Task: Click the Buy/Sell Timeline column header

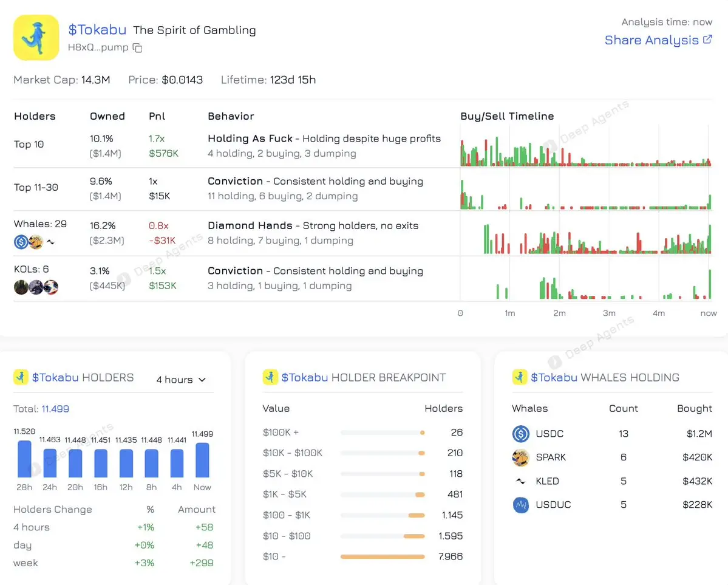Action: click(507, 116)
